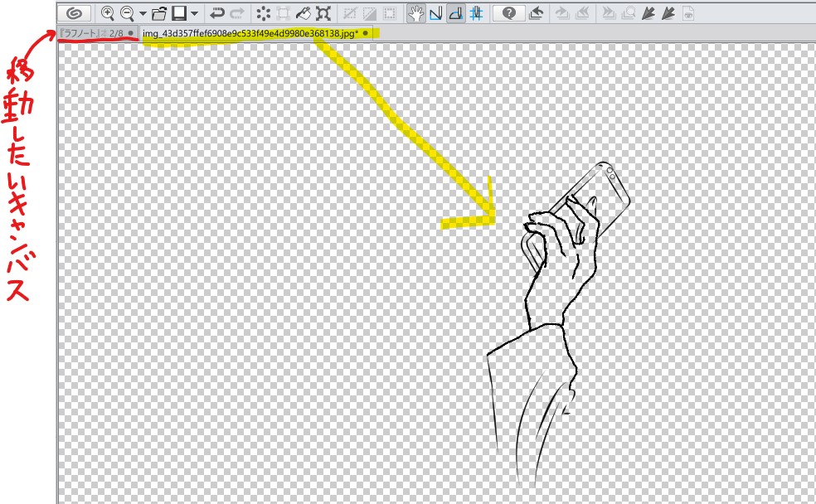
Task: Click layers icon with curved back arrow
Action: coord(536,13)
